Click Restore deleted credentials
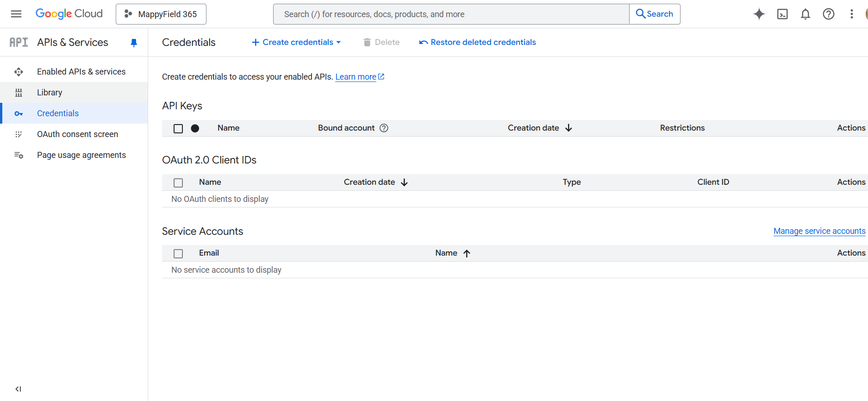 tap(477, 42)
